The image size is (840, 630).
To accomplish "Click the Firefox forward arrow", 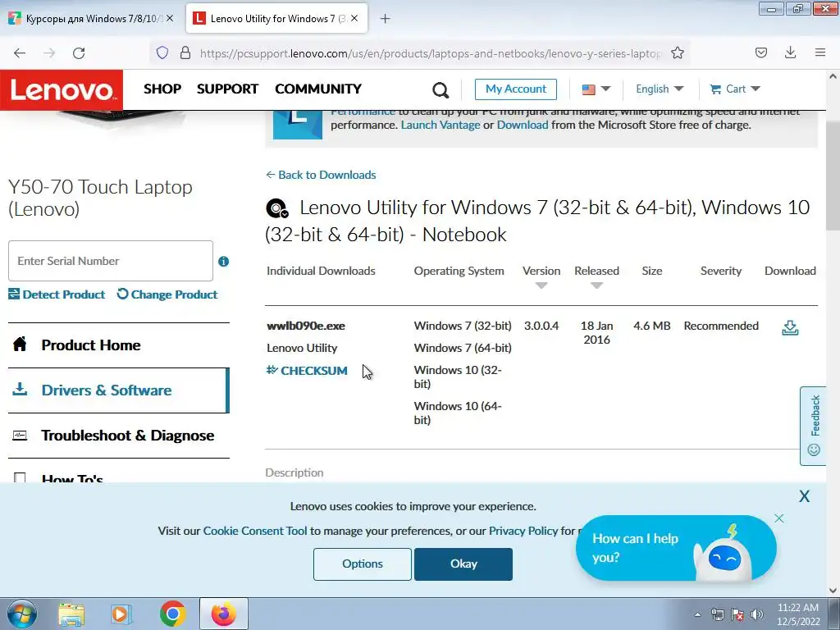I will [49, 53].
